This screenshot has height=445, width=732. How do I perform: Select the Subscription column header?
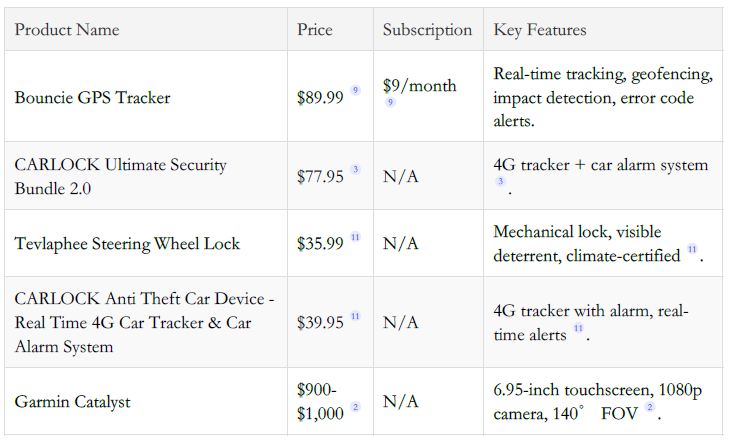[427, 30]
